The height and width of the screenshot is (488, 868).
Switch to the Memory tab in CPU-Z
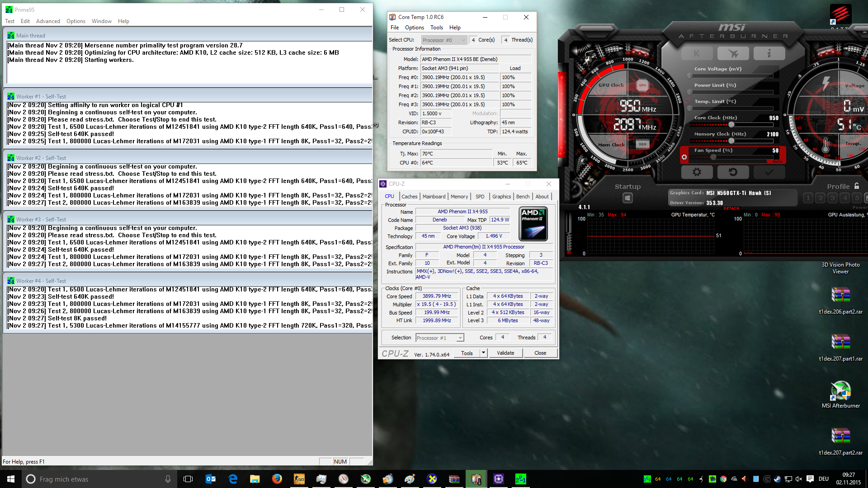point(459,197)
